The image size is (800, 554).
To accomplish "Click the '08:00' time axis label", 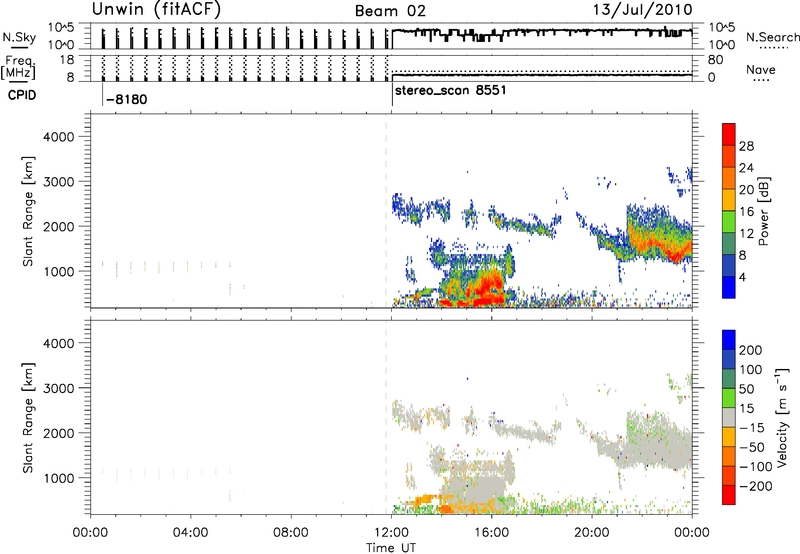I will pyautogui.click(x=291, y=533).
